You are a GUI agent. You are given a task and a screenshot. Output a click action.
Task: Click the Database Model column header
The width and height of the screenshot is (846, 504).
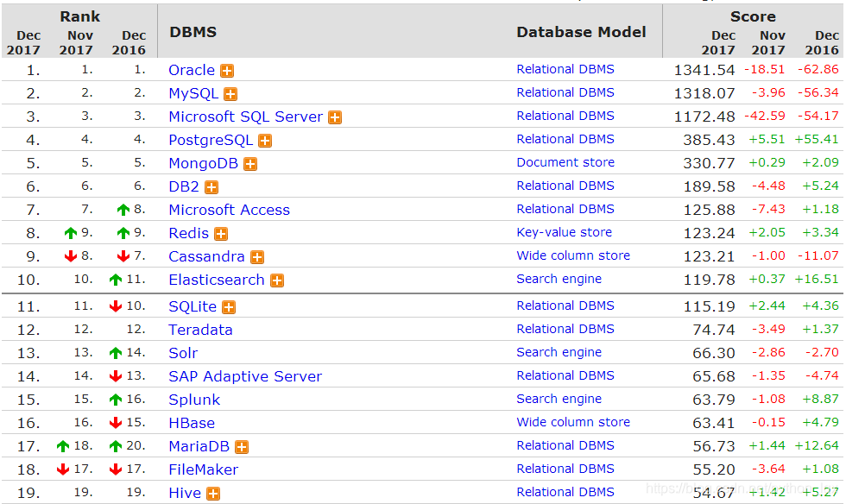coord(581,32)
